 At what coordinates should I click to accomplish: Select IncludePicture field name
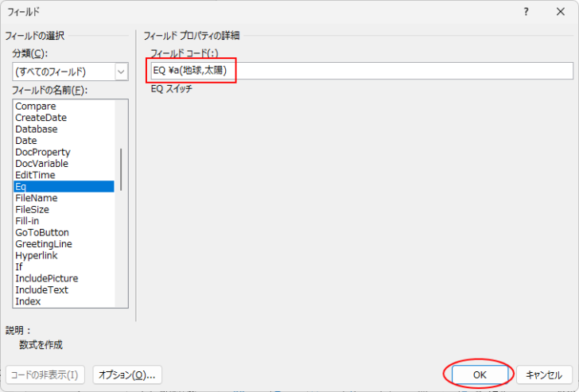pyautogui.click(x=46, y=278)
